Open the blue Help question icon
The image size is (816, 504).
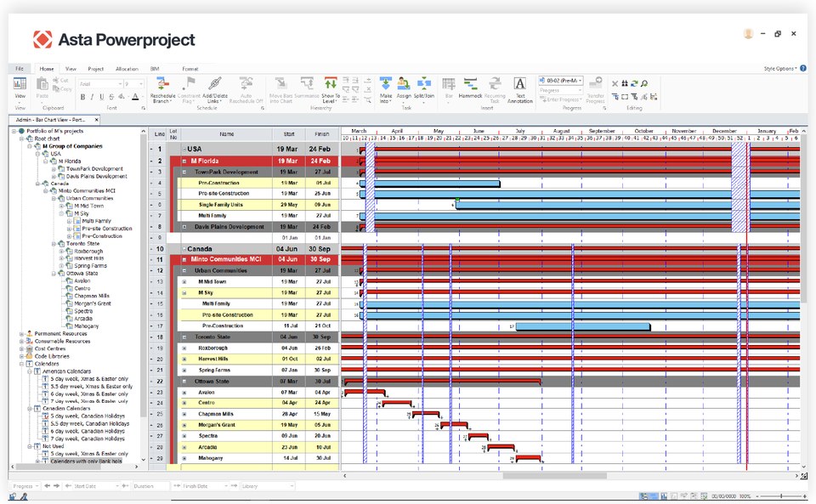pos(803,68)
